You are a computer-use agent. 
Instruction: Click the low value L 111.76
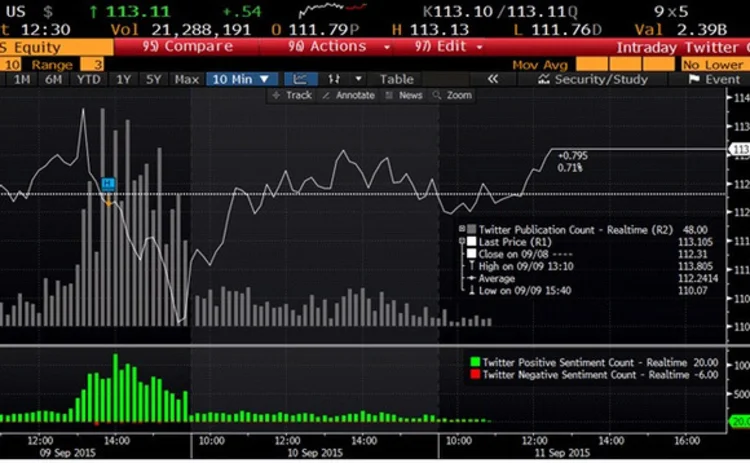(558, 30)
